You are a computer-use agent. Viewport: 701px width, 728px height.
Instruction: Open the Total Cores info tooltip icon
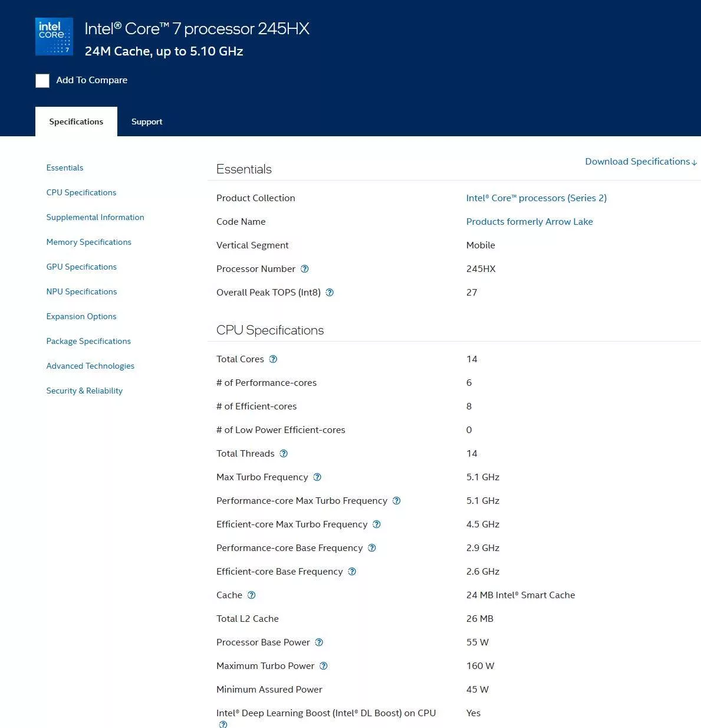[273, 359]
